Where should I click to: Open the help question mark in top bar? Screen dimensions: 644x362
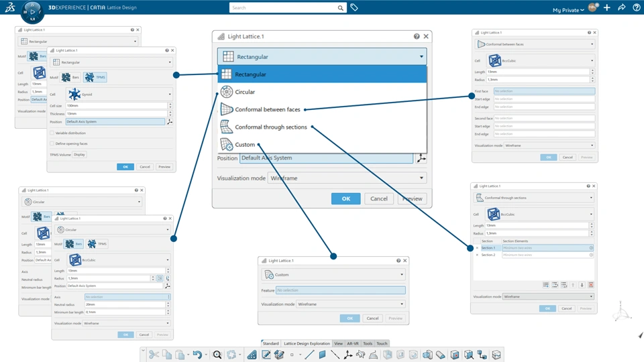637,7
